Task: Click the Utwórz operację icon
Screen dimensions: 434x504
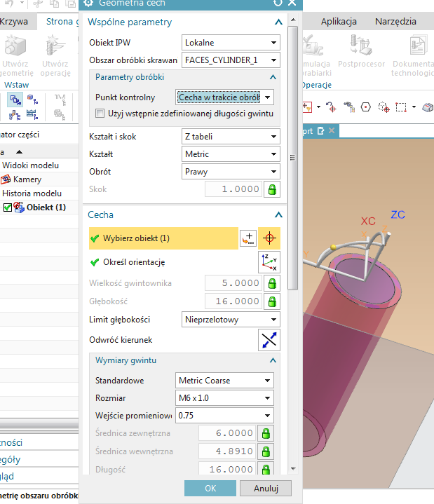Action: [x=55, y=46]
